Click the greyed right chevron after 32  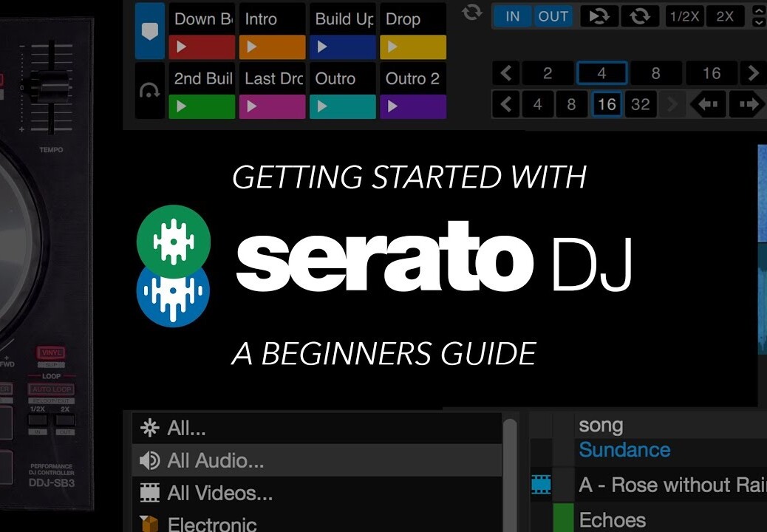[x=672, y=104]
